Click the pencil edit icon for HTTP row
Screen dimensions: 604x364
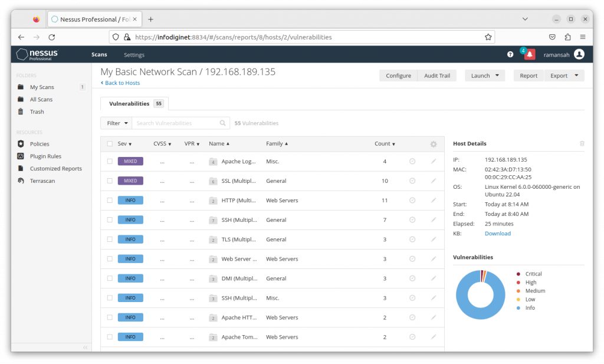(434, 201)
